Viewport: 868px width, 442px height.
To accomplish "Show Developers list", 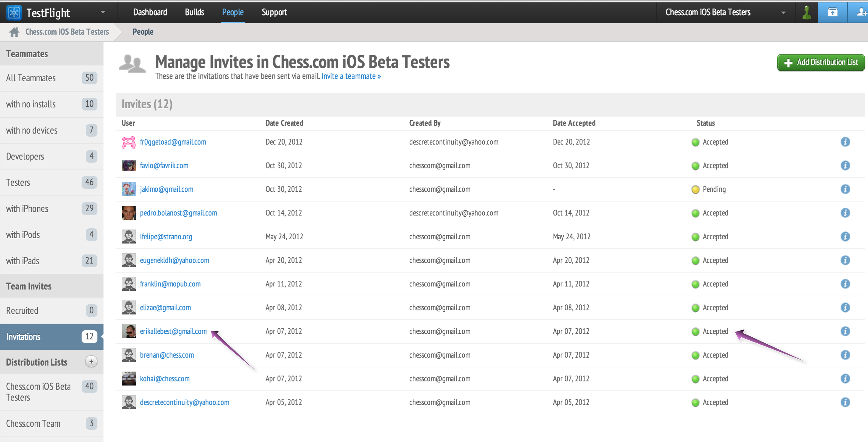I will [x=51, y=156].
